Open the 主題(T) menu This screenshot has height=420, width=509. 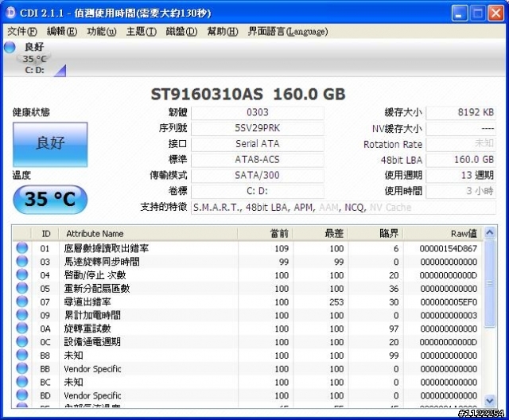click(142, 32)
